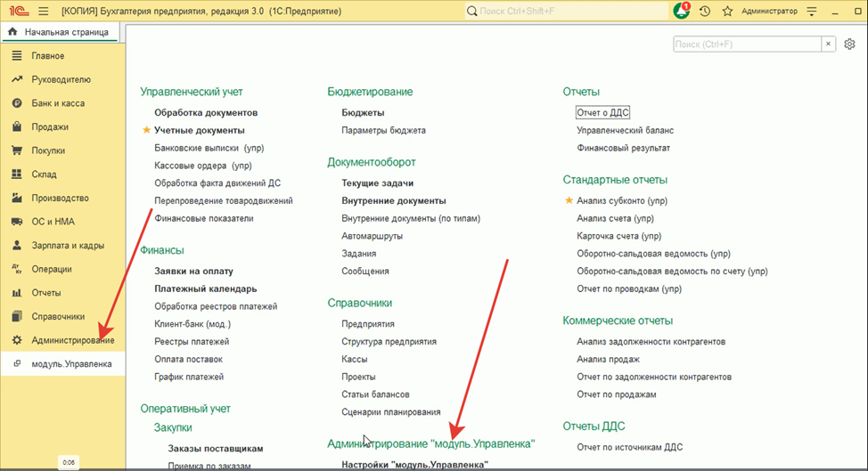Image resolution: width=868 pixels, height=471 pixels.
Task: Open Заявки на оплату
Action: click(193, 272)
